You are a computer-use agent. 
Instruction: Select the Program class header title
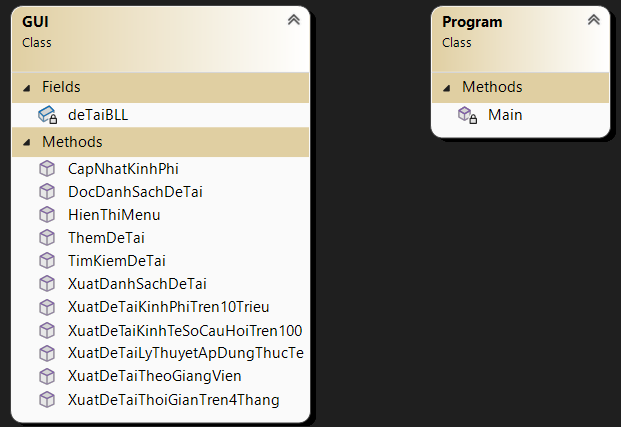(x=472, y=22)
